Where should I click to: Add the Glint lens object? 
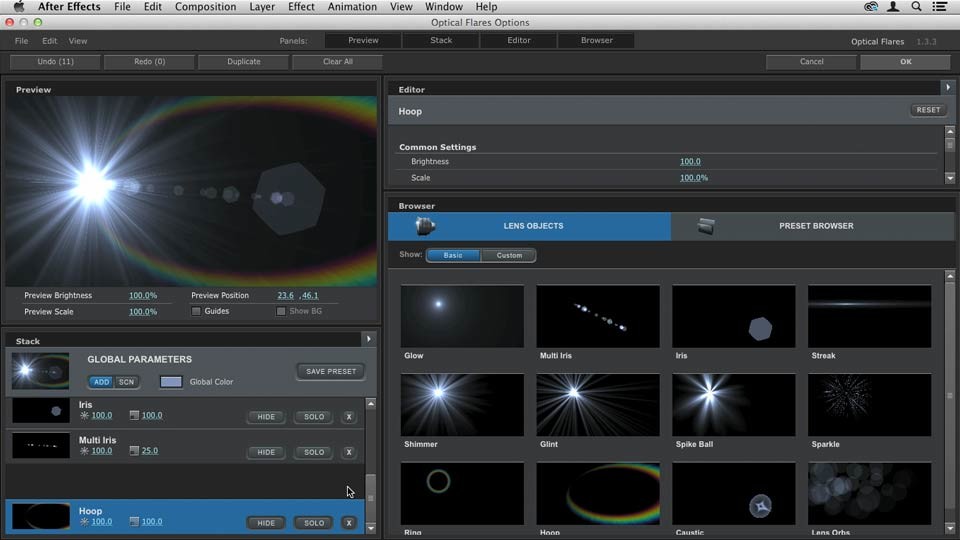(x=598, y=405)
